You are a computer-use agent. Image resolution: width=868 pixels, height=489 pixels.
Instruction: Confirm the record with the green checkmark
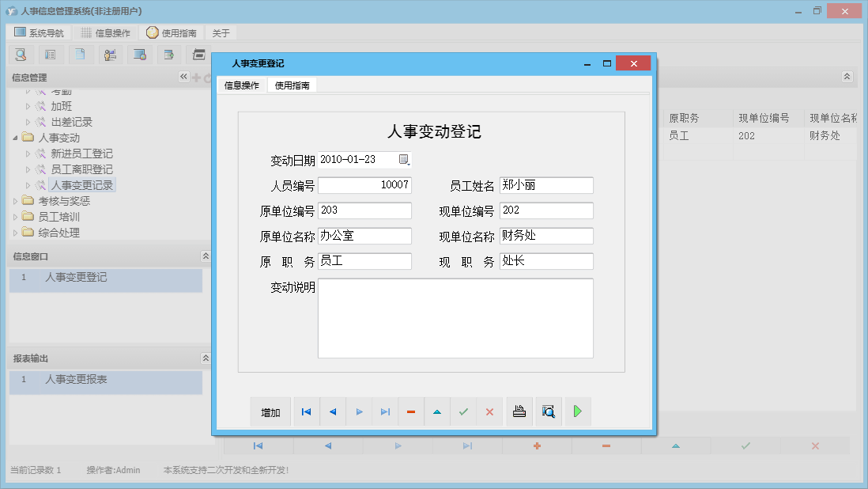[464, 411]
